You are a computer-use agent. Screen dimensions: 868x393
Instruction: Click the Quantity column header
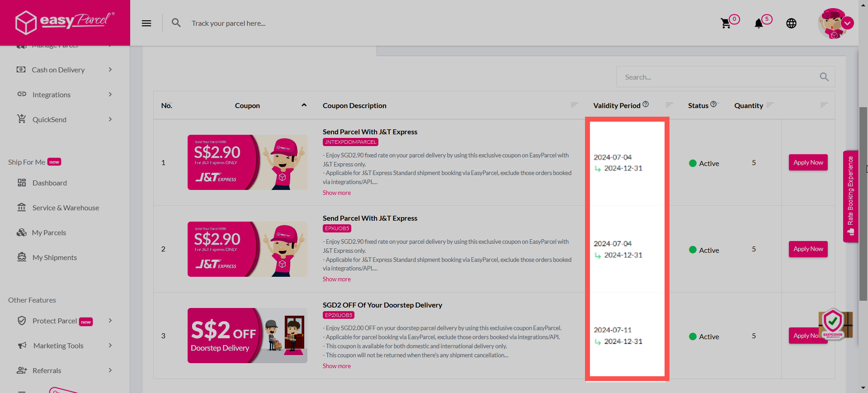click(749, 105)
